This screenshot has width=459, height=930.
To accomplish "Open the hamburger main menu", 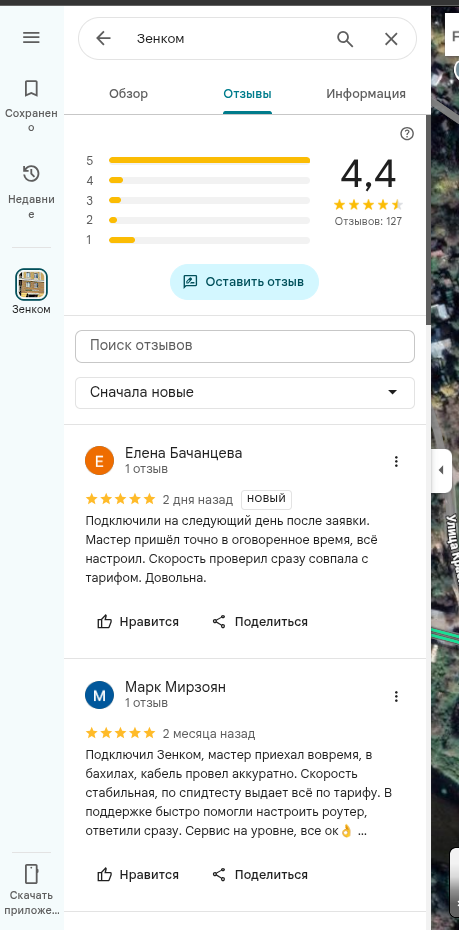I will coord(31,38).
